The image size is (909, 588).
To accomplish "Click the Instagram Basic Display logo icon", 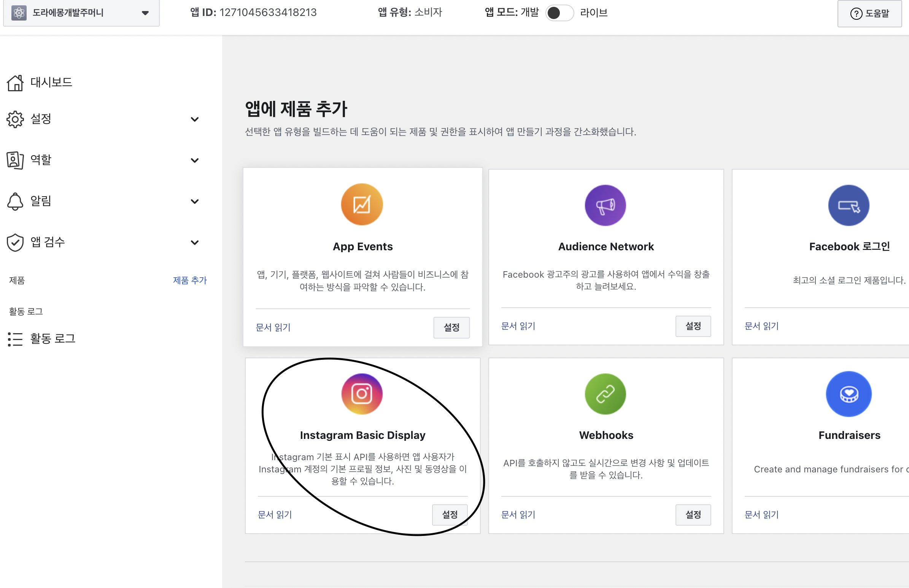I will click(362, 394).
